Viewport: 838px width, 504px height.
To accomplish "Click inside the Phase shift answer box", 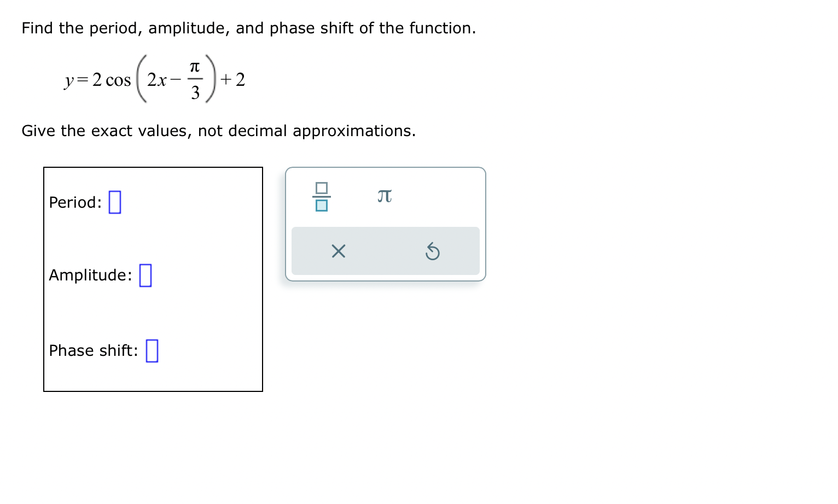I will 152,350.
